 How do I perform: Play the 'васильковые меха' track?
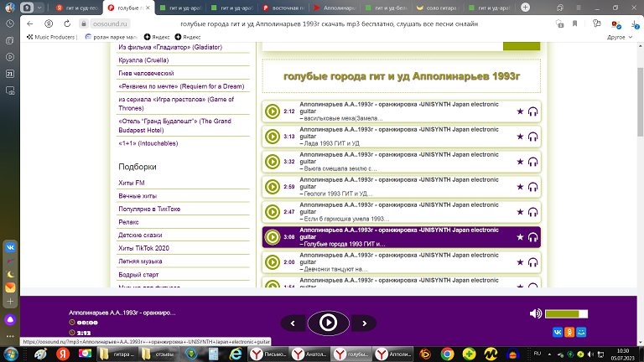click(272, 111)
